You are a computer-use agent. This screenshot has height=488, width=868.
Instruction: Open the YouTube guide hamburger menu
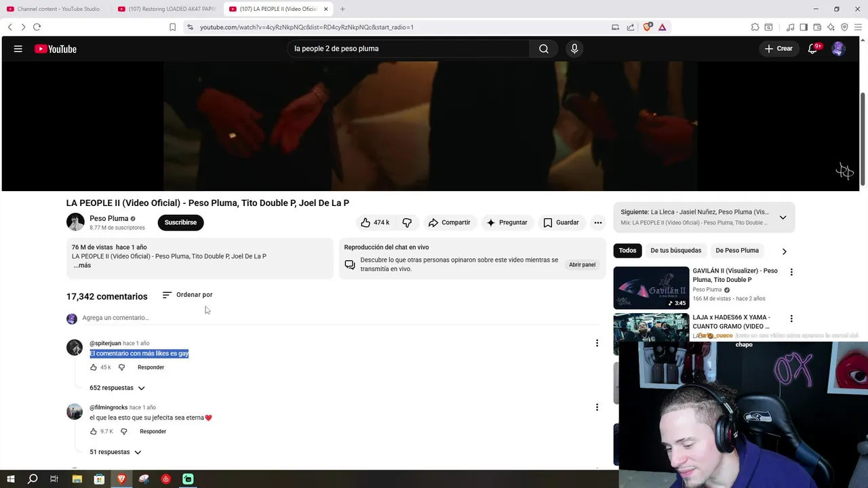18,49
